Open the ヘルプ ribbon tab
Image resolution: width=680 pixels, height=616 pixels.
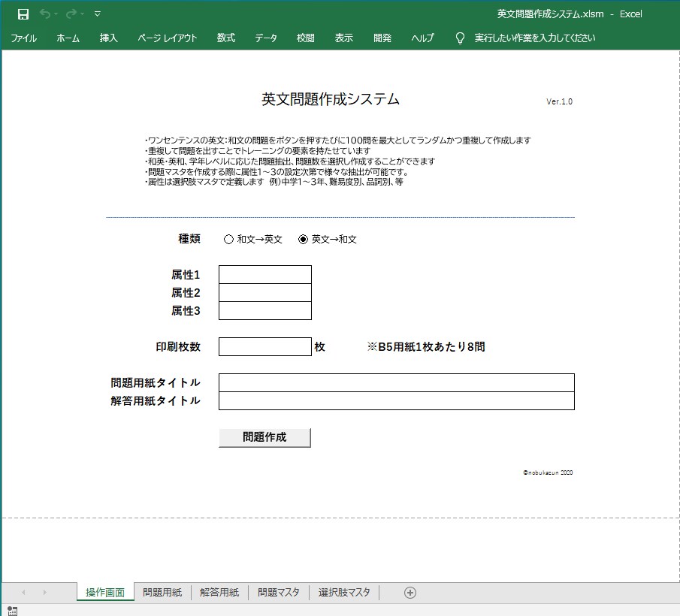click(422, 38)
